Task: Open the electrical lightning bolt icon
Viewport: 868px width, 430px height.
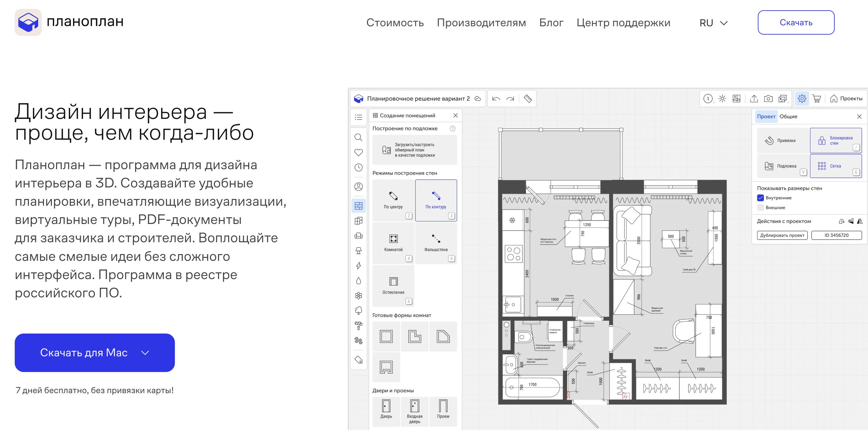Action: coord(358,266)
